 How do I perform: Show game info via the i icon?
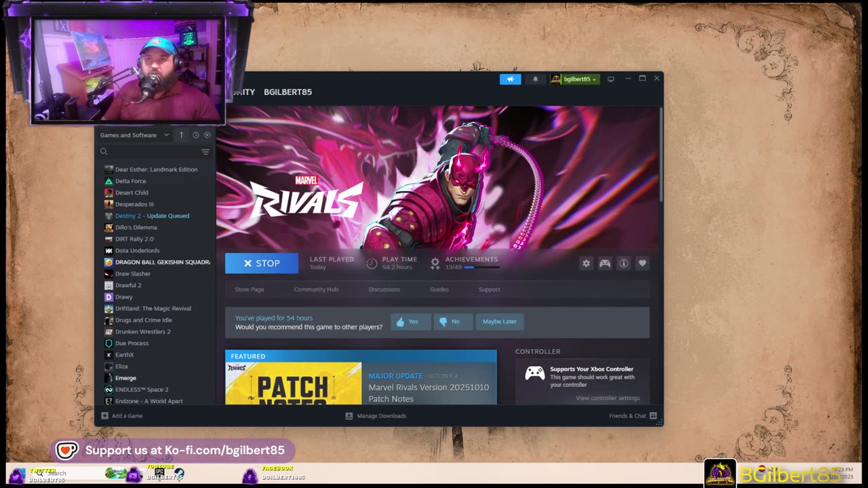[x=624, y=264]
